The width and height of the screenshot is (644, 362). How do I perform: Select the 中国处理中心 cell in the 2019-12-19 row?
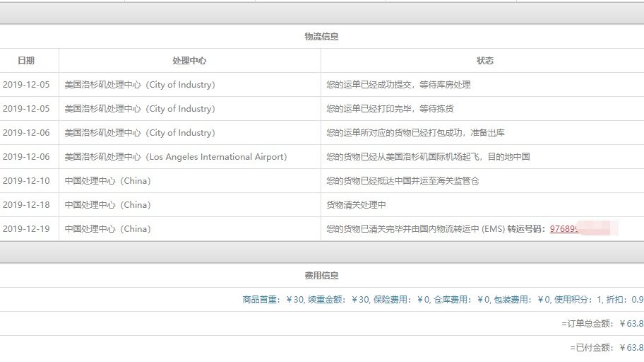(x=107, y=228)
